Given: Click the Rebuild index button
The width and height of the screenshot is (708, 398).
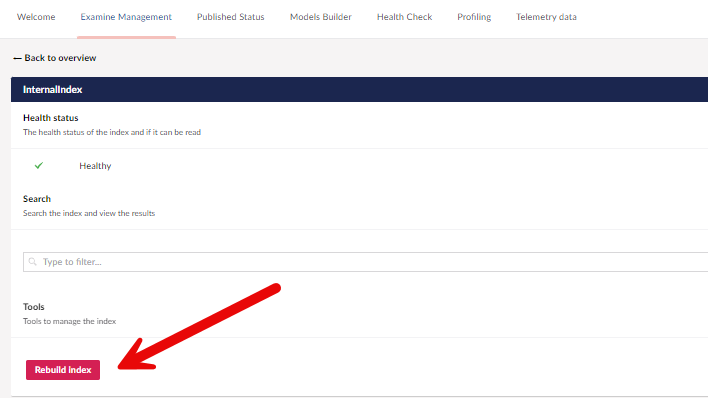Looking at the screenshot, I should [x=63, y=370].
